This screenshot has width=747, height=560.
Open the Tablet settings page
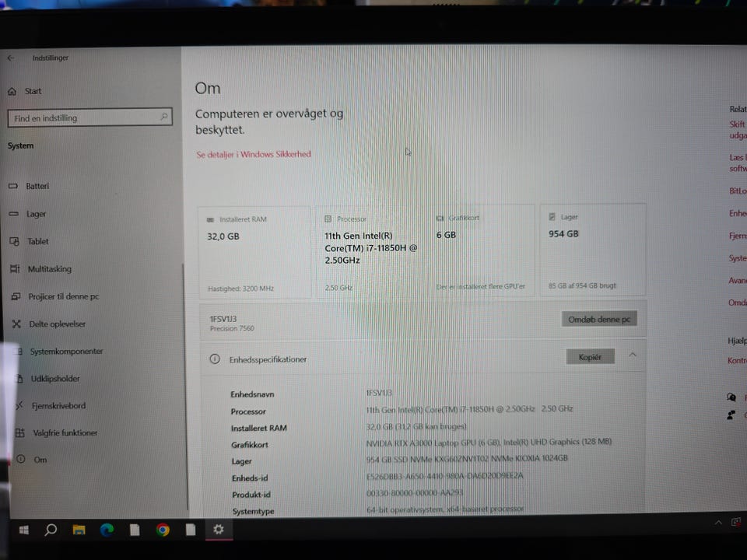pyautogui.click(x=37, y=241)
